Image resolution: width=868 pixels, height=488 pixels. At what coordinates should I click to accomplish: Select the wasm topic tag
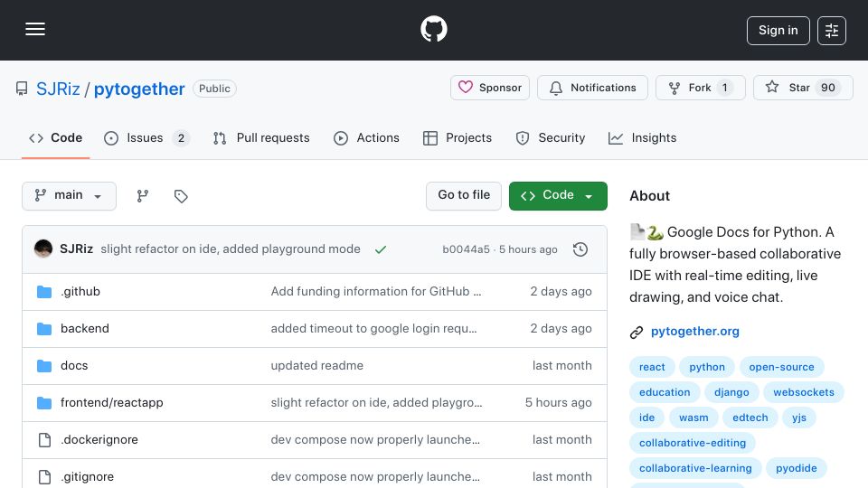693,418
